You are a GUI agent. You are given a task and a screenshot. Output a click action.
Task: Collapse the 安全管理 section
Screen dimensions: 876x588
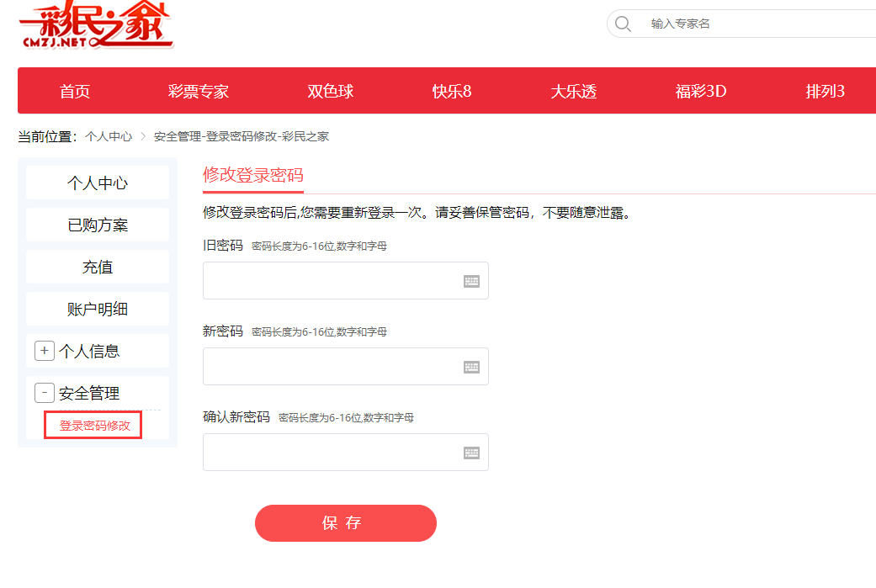[x=44, y=393]
